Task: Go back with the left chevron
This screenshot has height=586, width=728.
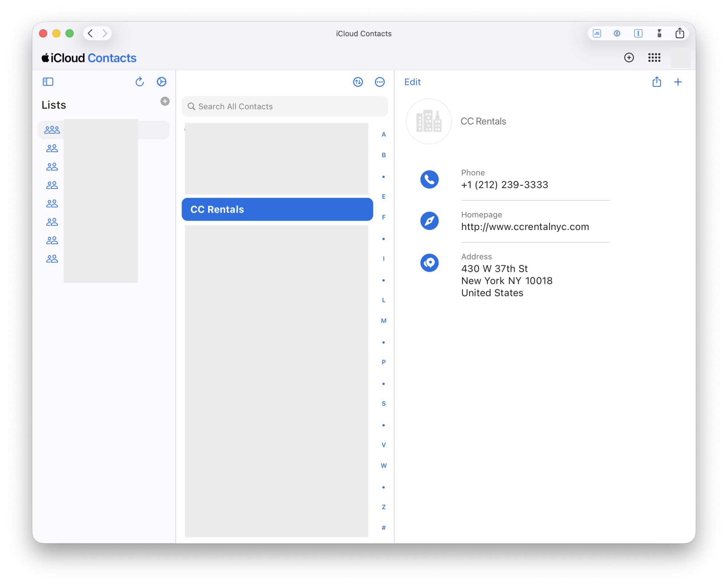Action: click(x=91, y=33)
